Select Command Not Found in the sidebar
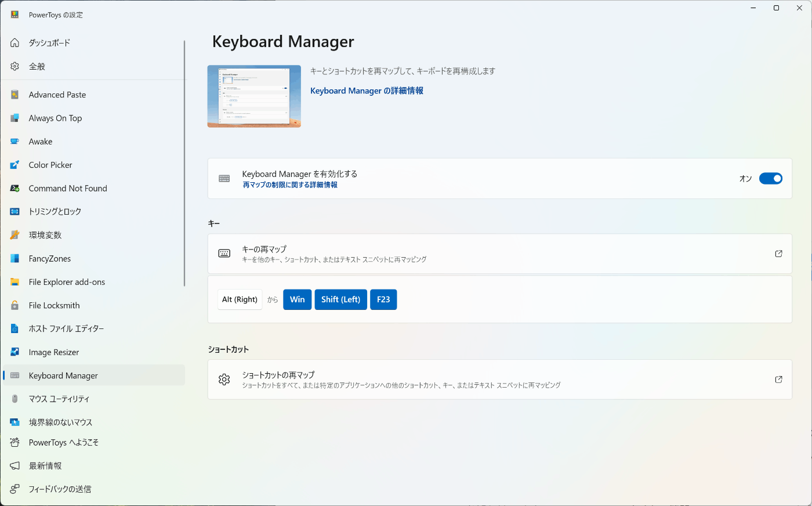The image size is (812, 506). click(93, 188)
